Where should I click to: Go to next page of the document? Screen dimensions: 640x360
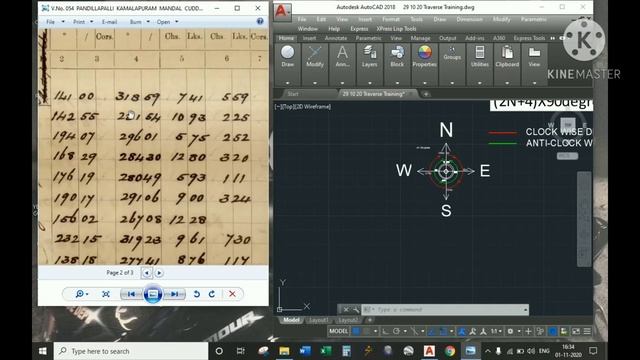click(x=159, y=273)
